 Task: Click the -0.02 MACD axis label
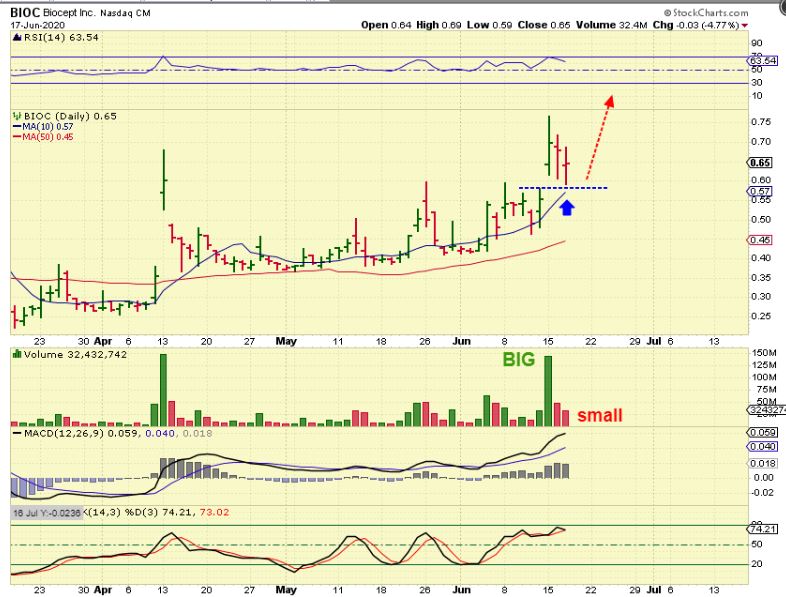pyautogui.click(x=762, y=492)
